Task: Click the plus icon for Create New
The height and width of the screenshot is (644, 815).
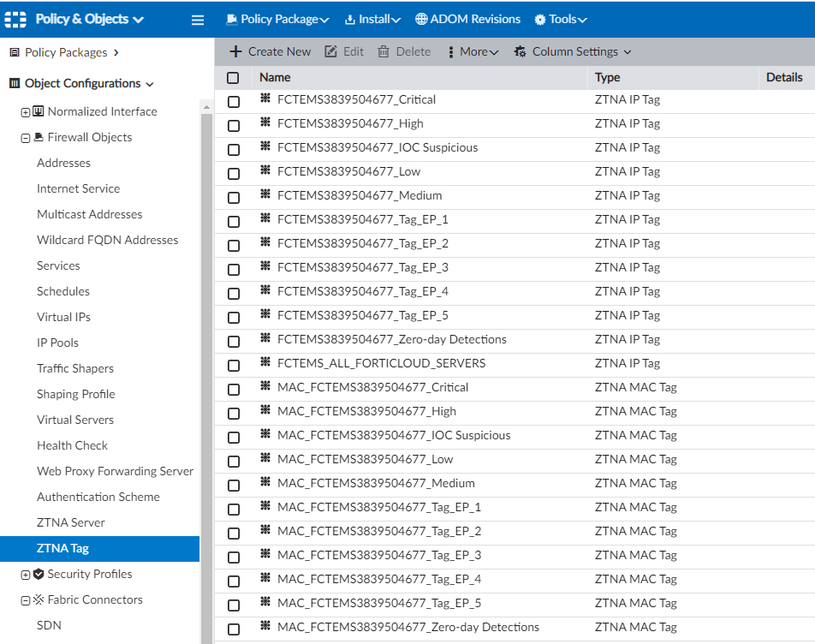Action: [236, 51]
